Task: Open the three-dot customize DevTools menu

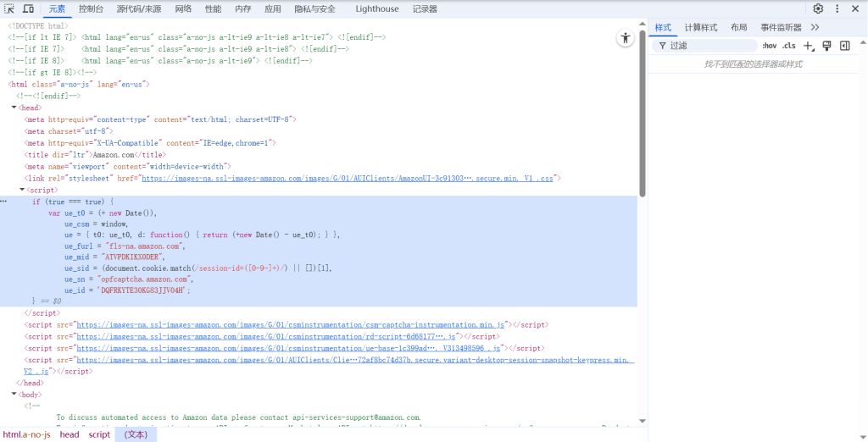Action: 837,8
